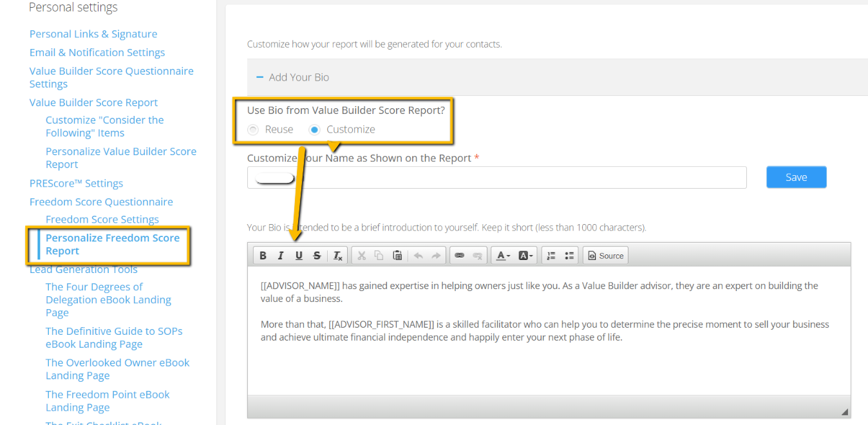Open The Overlooked Owner eBook Landing Page
The image size is (868, 425).
(118, 369)
